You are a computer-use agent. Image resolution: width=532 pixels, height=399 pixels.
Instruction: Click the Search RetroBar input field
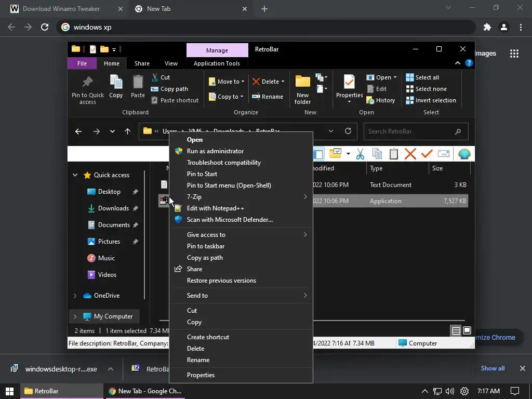416,131
